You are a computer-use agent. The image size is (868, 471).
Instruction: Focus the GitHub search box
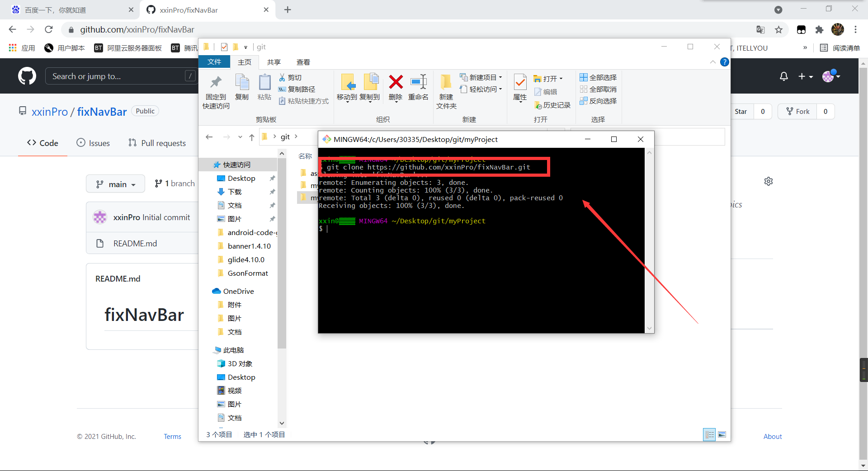(121, 76)
